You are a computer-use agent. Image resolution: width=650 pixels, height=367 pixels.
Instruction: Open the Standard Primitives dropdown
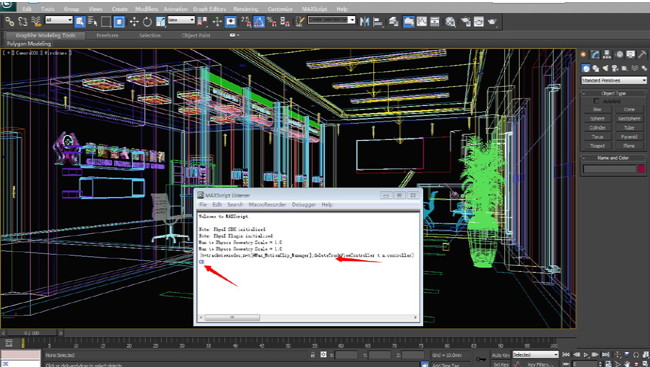pos(614,80)
